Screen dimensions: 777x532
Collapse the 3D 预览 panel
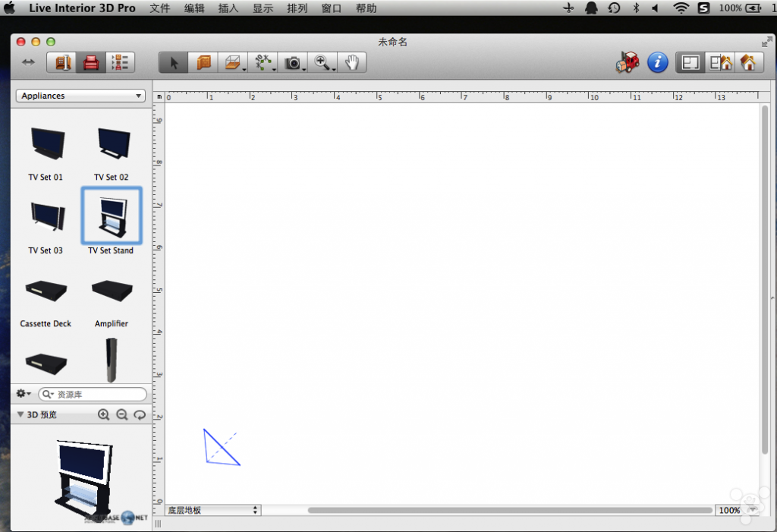(20, 415)
